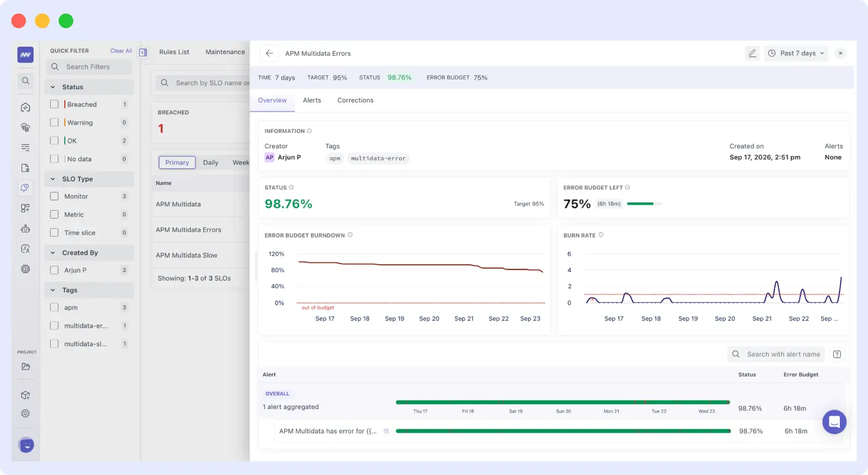This screenshot has width=868, height=475.
Task: Check the Monitor SLO type filter
Action: 54,196
